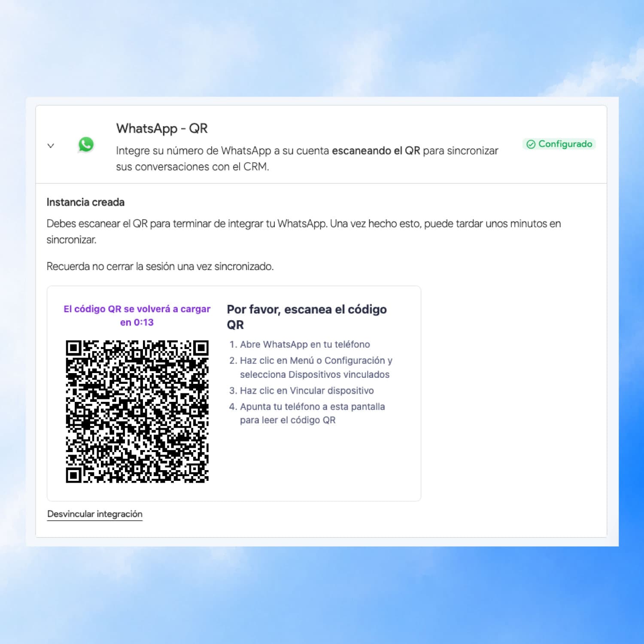644x644 pixels.
Task: Click the Instancia creada heading
Action: click(85, 202)
